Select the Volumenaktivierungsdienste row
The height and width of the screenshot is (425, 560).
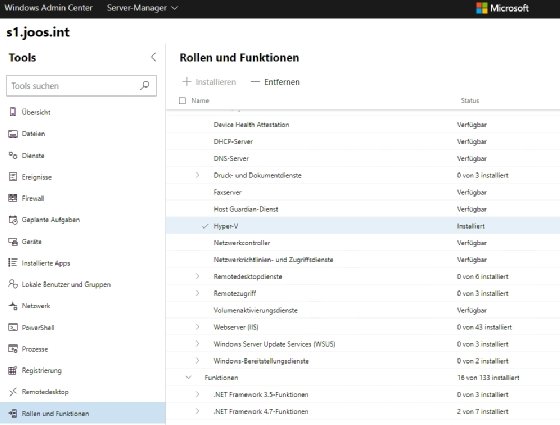click(363, 310)
